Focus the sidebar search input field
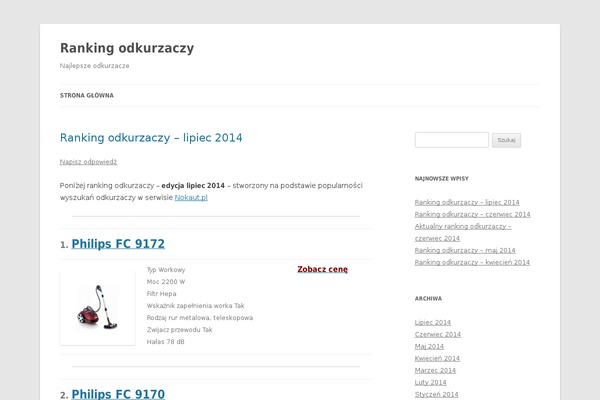The image size is (600, 400). coord(452,140)
